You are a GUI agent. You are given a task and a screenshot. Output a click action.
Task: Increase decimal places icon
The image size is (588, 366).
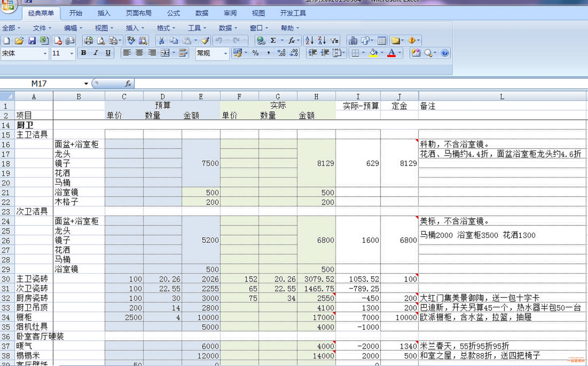coord(281,53)
